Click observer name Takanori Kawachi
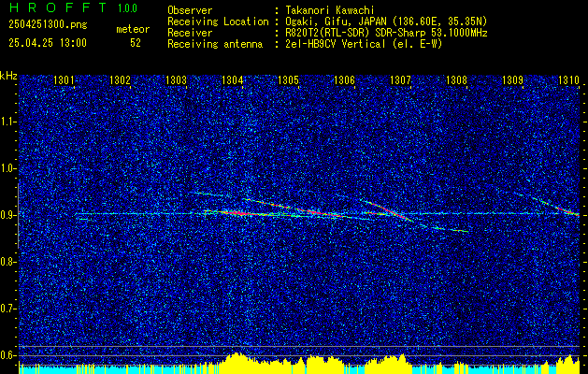Screen dimensions: 588x374 pos(328,10)
